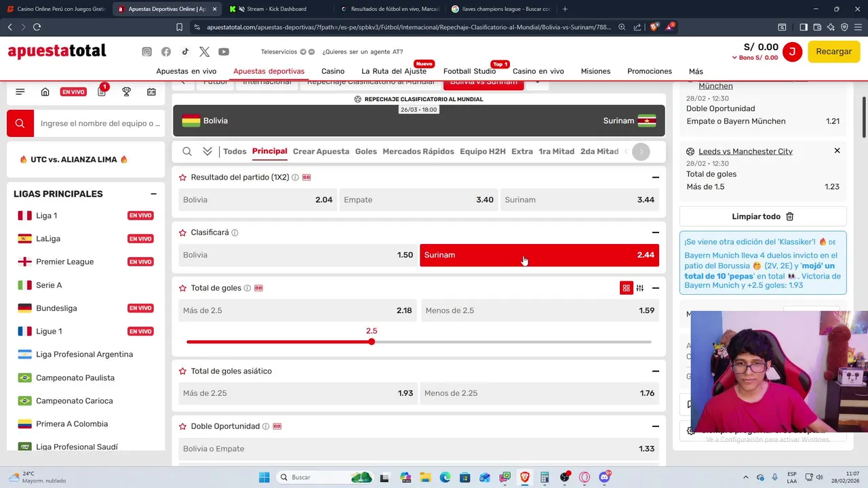Open the YouTube icon in the header
The image size is (868, 488).
224,52
